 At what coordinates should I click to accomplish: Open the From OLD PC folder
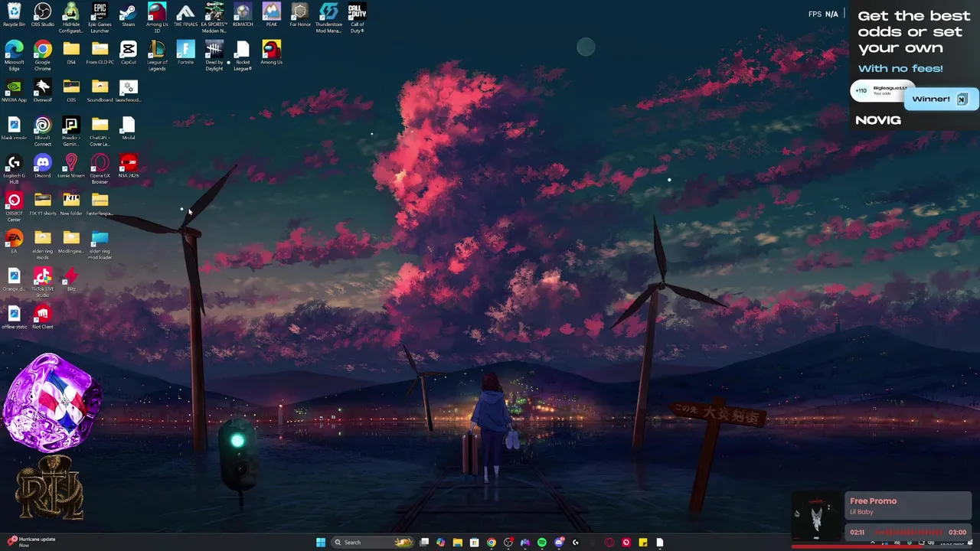[x=100, y=54]
